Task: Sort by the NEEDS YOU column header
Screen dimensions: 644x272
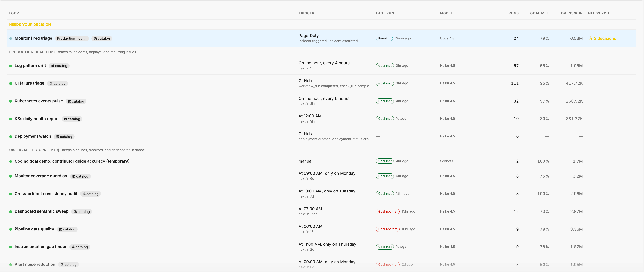Action: coord(599,13)
